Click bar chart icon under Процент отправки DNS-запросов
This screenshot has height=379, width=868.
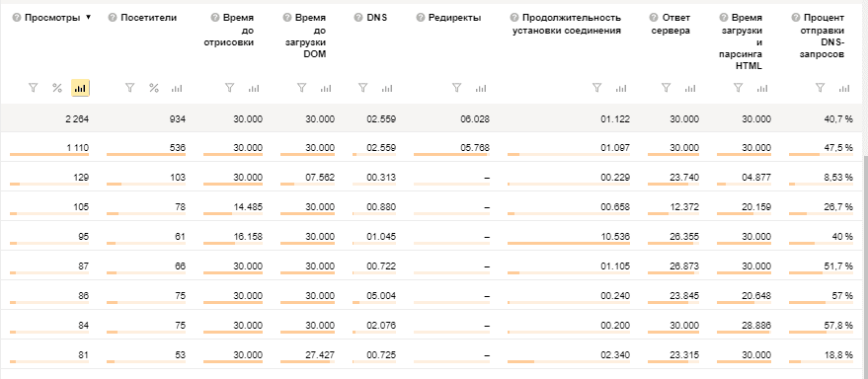click(x=844, y=88)
